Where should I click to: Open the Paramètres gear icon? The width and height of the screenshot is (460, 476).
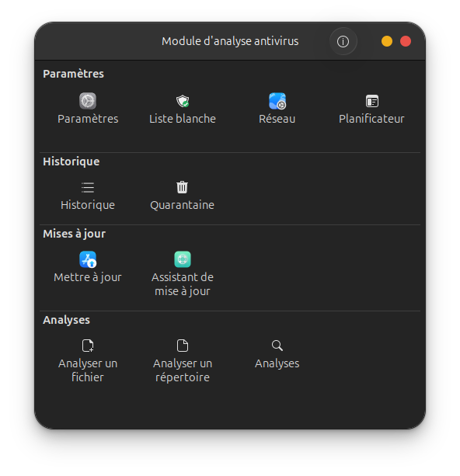click(88, 101)
